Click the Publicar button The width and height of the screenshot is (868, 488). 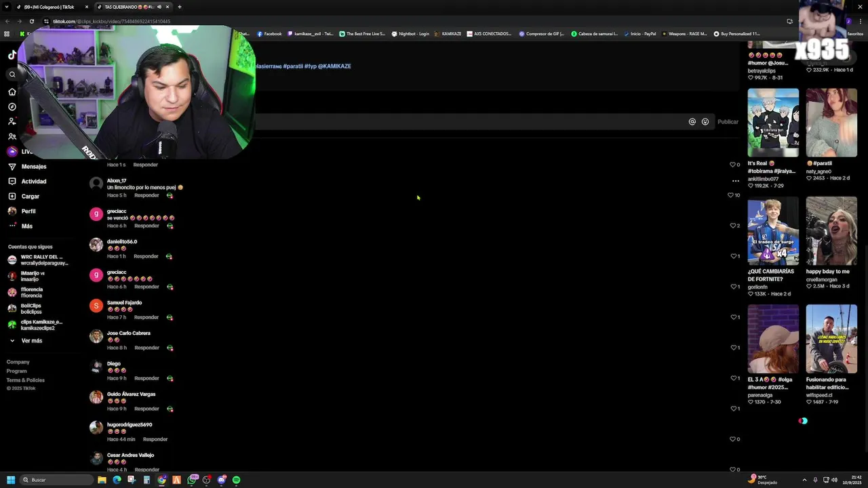(728, 121)
